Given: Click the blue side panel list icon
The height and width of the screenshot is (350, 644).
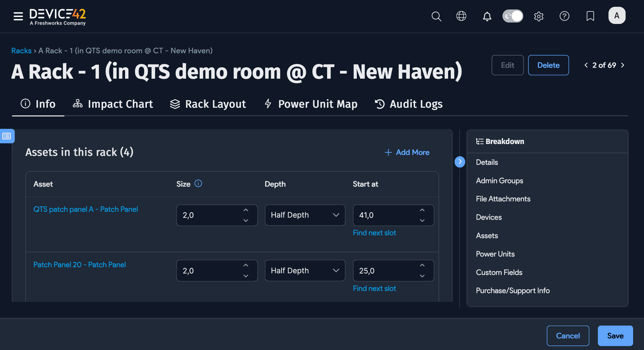Looking at the screenshot, I should 7,136.
